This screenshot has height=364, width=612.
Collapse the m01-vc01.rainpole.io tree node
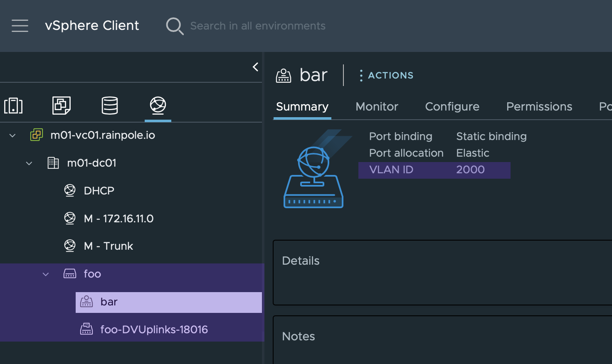pos(12,135)
